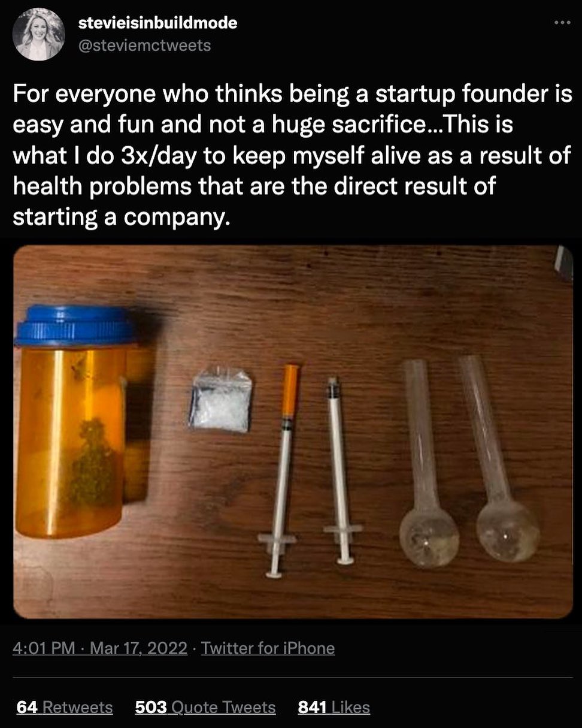Screen dimensions: 582x728
Task: Open the Twitter for iPhone source link
Action: (x=268, y=648)
